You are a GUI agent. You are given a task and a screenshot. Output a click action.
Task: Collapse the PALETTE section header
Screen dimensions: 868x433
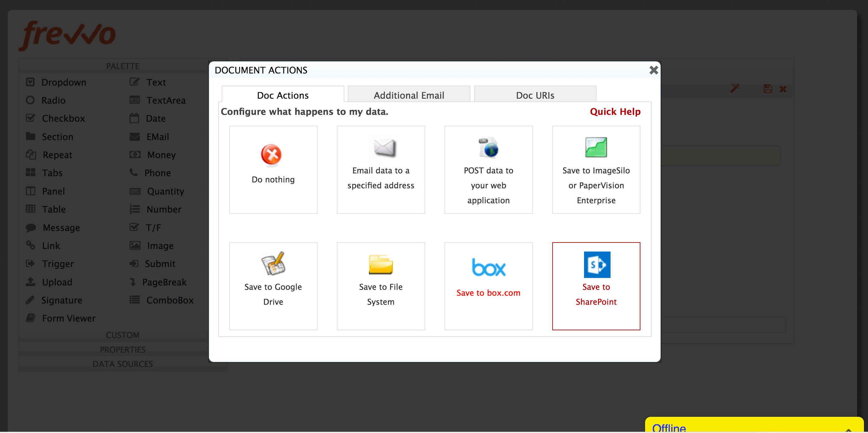coord(123,66)
